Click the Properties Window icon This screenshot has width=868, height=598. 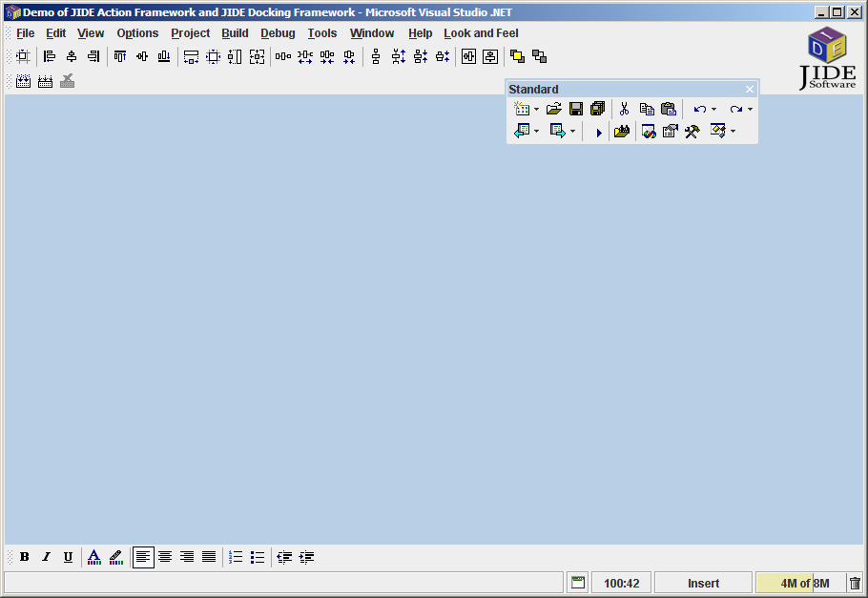[x=671, y=132]
